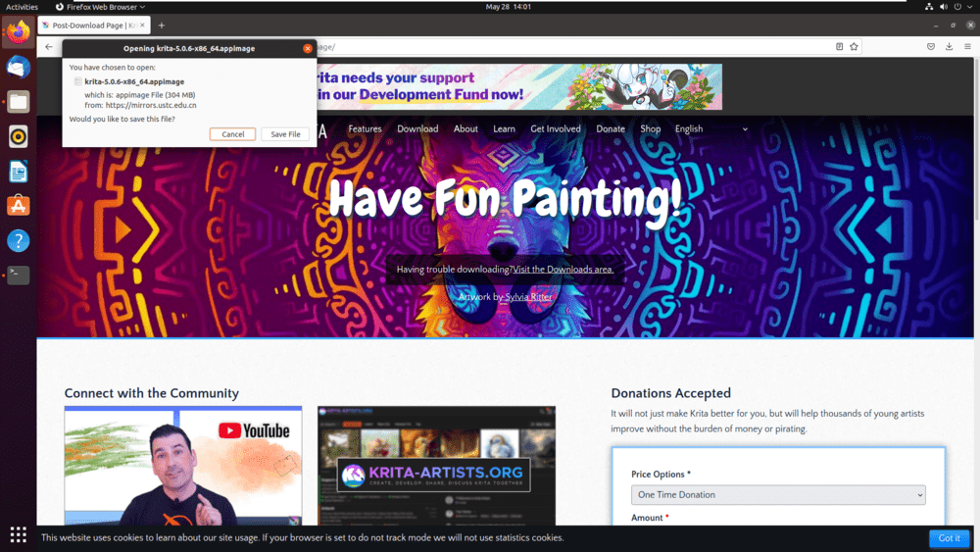This screenshot has height=552, width=980.
Task: Accept cookies with Got it button
Action: click(949, 538)
